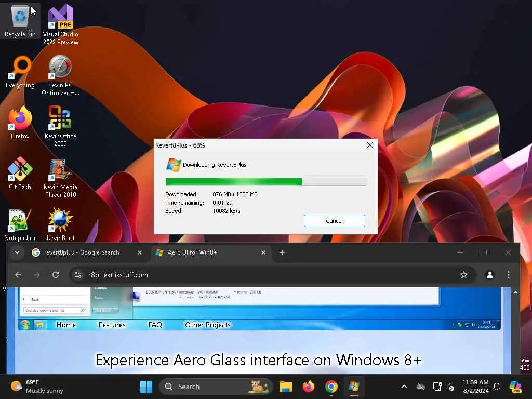Open the network status tray icon
This screenshot has height=399, width=532.
click(437, 387)
